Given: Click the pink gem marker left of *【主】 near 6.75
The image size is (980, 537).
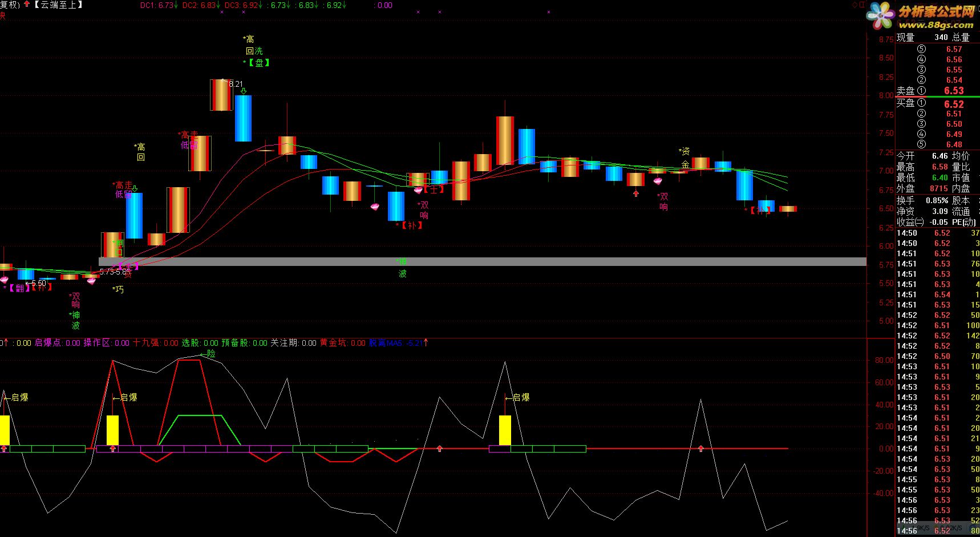Looking at the screenshot, I should (x=419, y=189).
